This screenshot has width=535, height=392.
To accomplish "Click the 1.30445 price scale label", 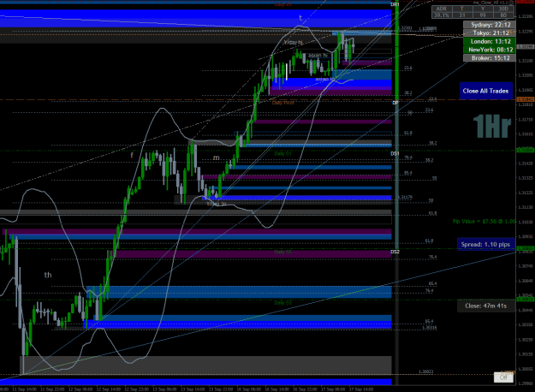I will [x=526, y=310].
